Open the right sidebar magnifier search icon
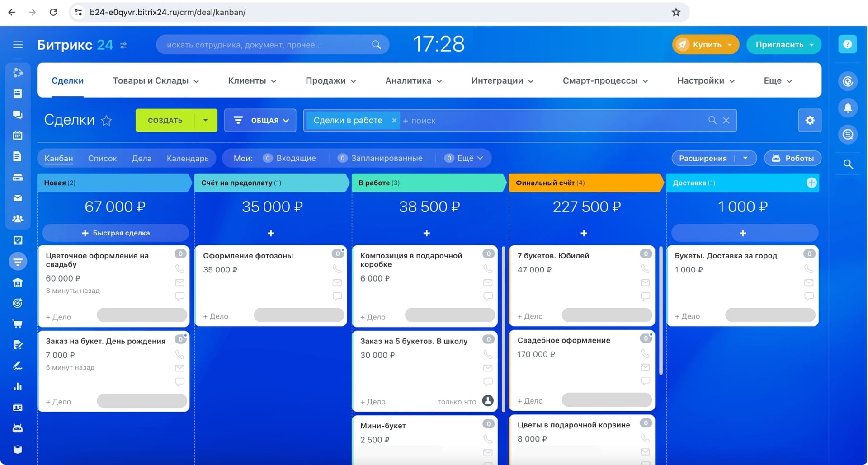The image size is (868, 465). click(x=848, y=164)
